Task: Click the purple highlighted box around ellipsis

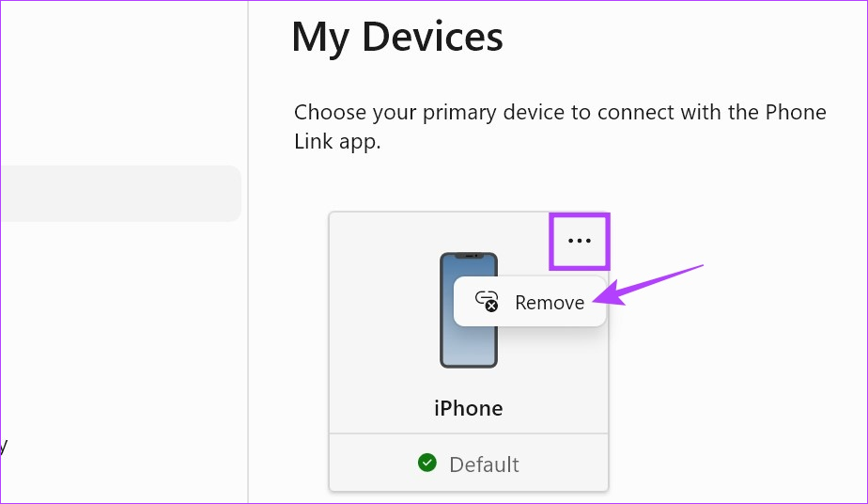Action: click(579, 242)
